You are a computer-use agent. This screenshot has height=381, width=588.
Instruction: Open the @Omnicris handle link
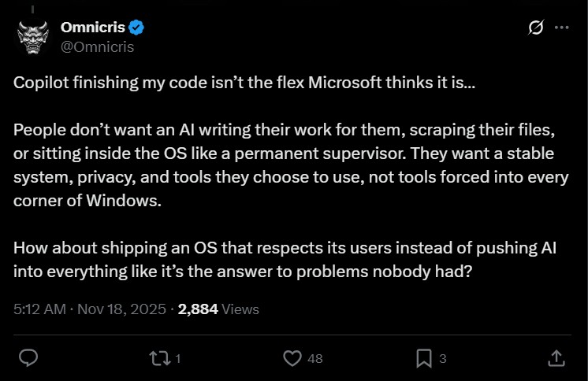tap(97, 46)
